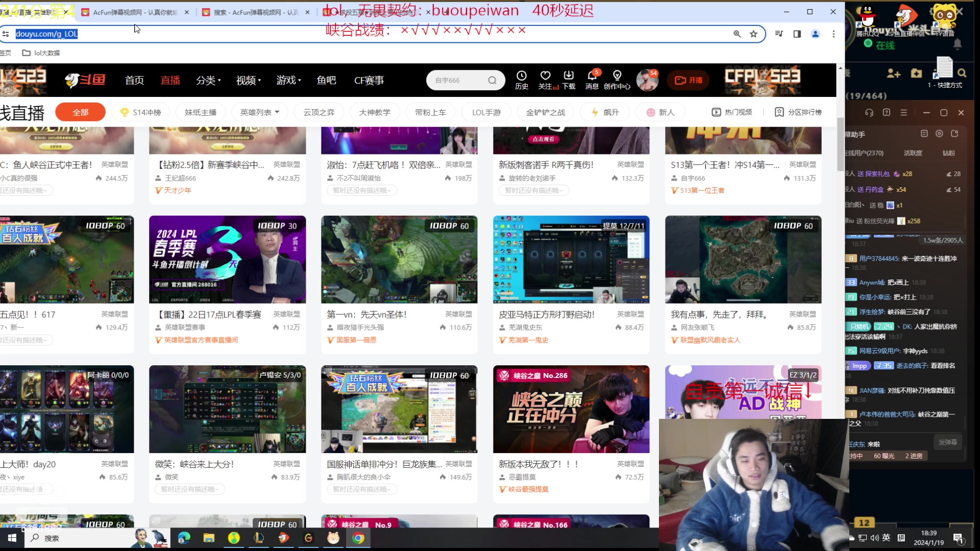Screen dimensions: 980x551
Task: Open the 消息 bell notifications
Action: 592,77
